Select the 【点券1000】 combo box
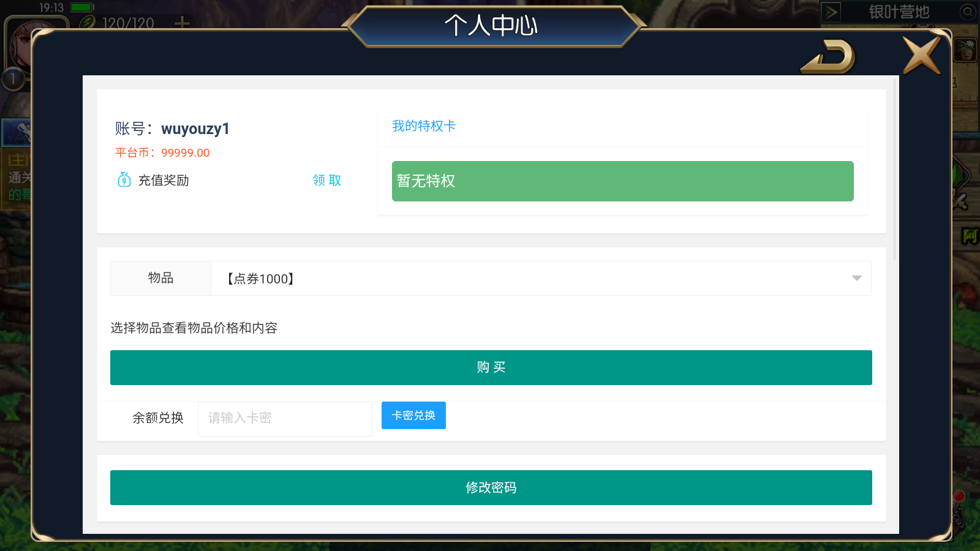 [541, 279]
